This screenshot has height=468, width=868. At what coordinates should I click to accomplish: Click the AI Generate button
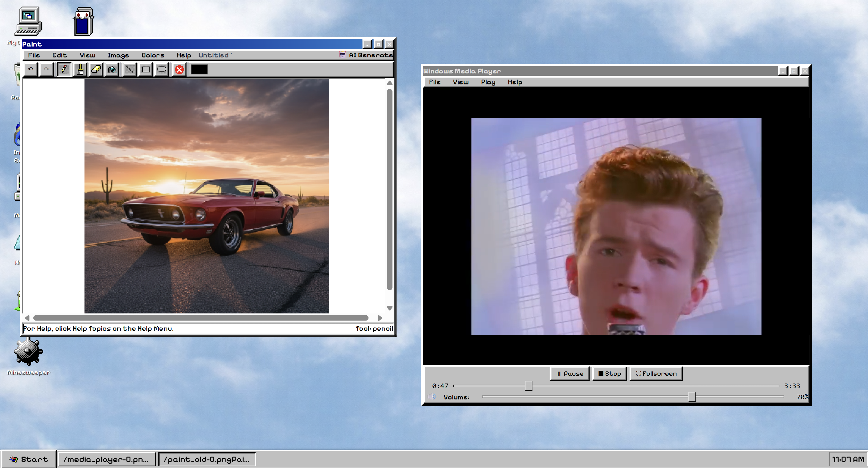point(366,55)
